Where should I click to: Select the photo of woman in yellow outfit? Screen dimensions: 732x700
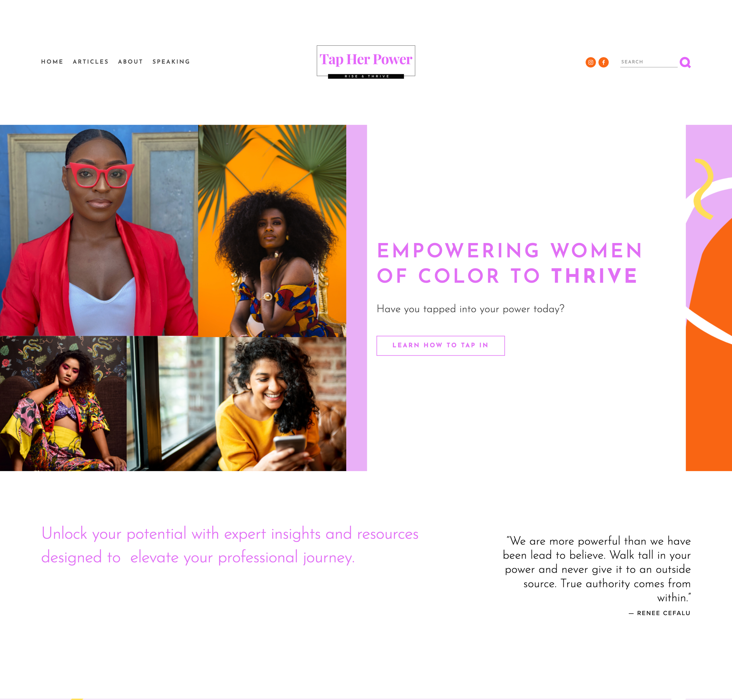click(63, 403)
